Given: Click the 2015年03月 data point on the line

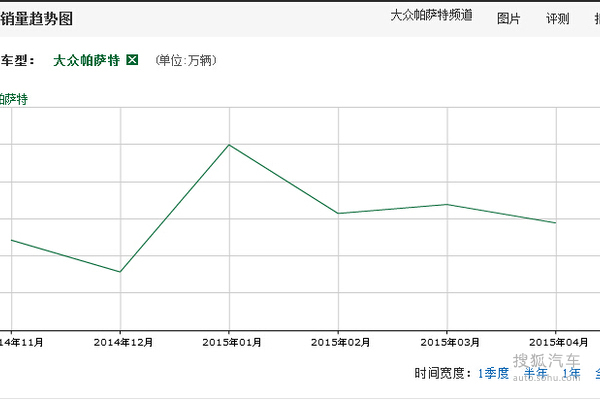Looking at the screenshot, I should pyautogui.click(x=447, y=204).
